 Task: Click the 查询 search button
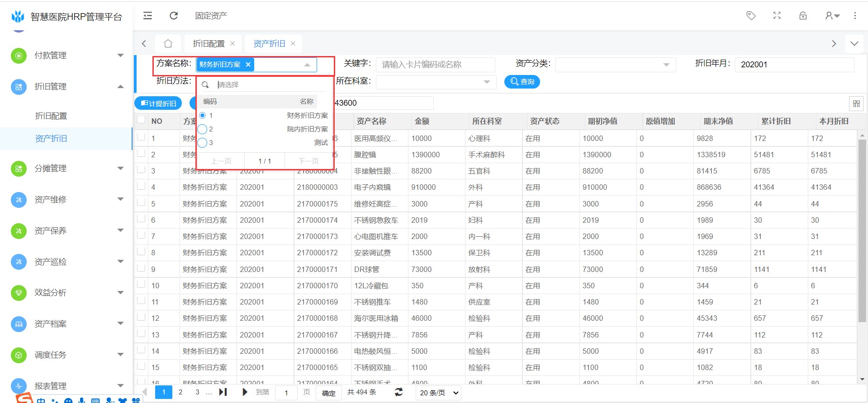[522, 82]
